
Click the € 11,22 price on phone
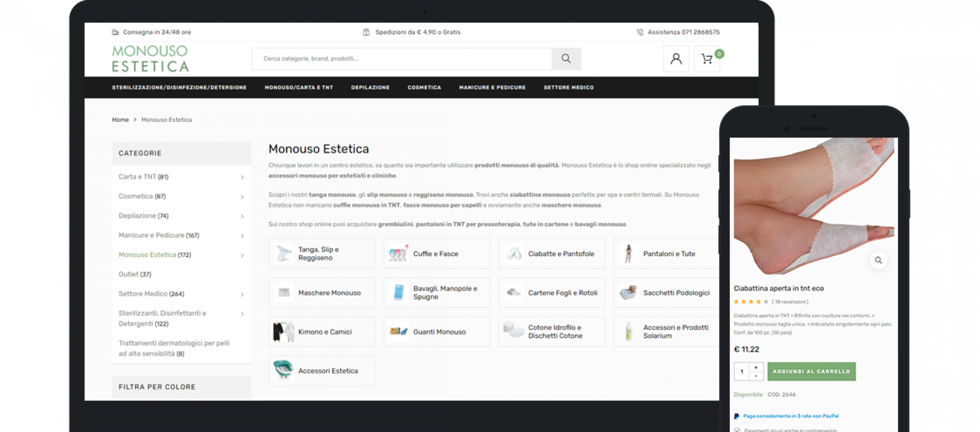point(746,349)
